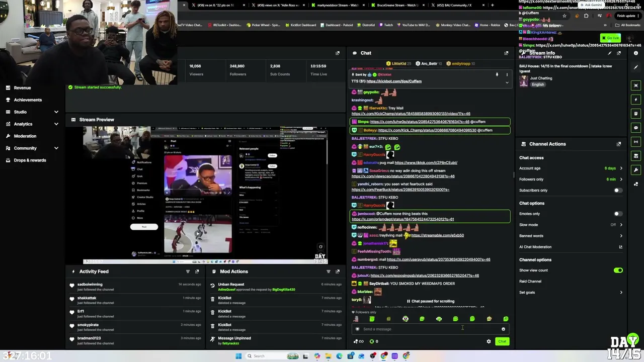This screenshot has width=644, height=362.
Task: Click the Send a message field
Action: click(x=431, y=329)
